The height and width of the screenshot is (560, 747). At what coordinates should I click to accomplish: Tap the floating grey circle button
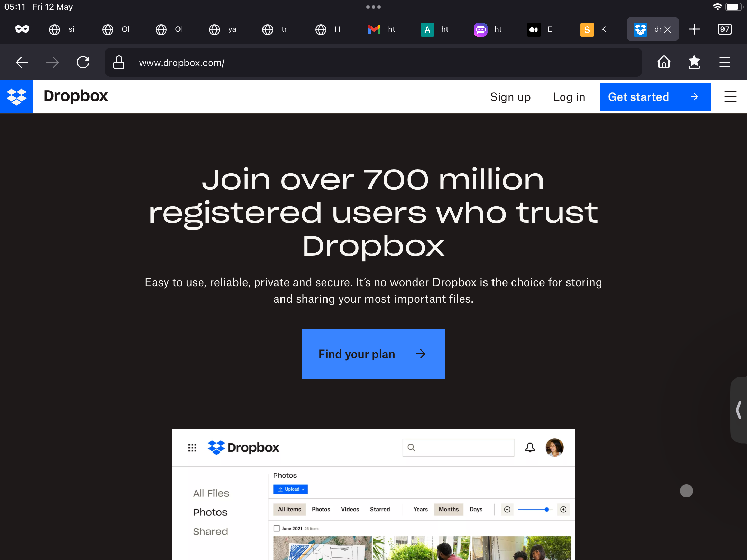tap(686, 491)
